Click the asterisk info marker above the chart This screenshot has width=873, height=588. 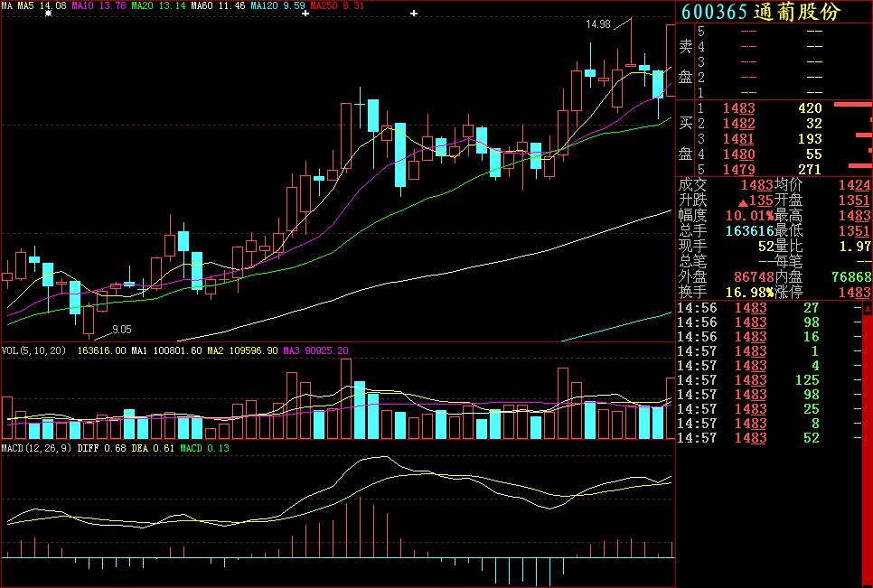point(49,14)
